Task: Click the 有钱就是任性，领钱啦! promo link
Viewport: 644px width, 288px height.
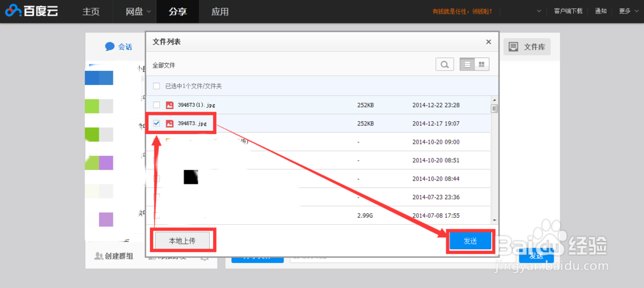Action: [462, 12]
